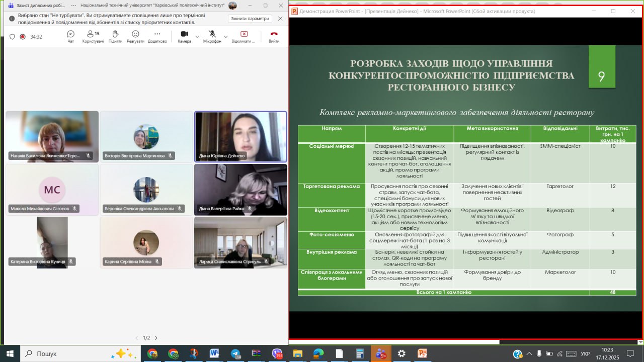Viewport: 644px width, 362px height.
Task: Expand the camera options dropdown arrow
Action: (x=197, y=37)
